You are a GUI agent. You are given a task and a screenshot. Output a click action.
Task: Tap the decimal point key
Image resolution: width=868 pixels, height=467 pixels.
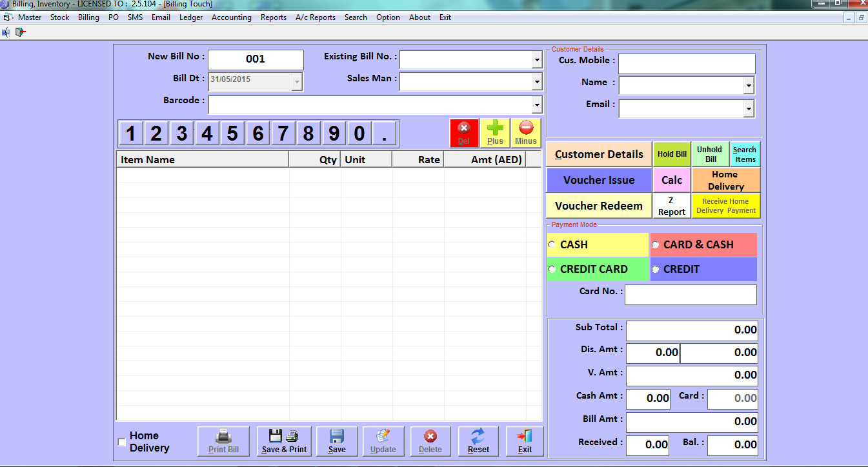point(385,134)
